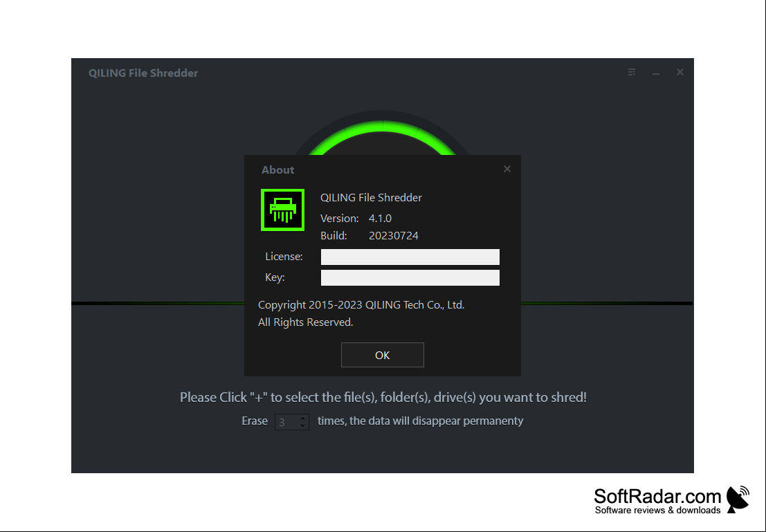Click the product name in About dialog
This screenshot has width=766, height=532.
point(371,197)
